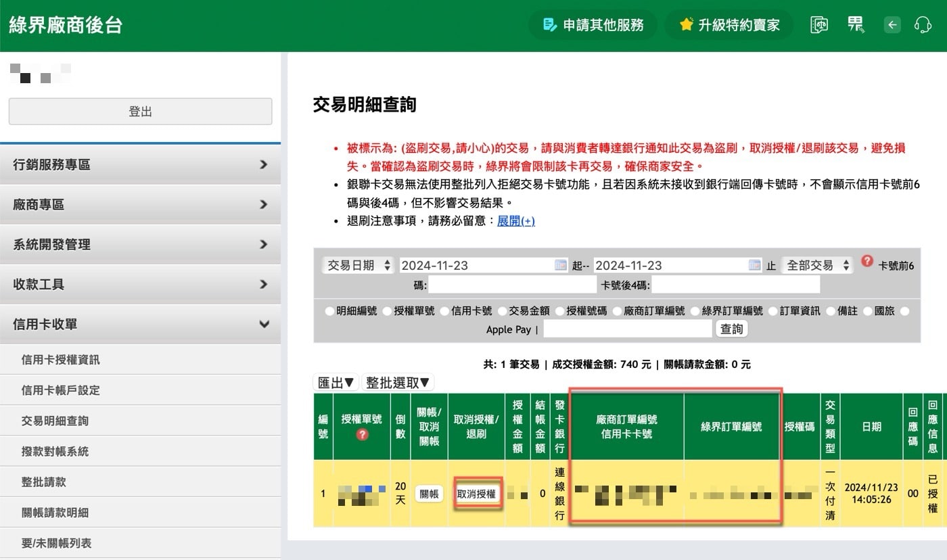Click question mark icon under 授權單號 header

362,435
